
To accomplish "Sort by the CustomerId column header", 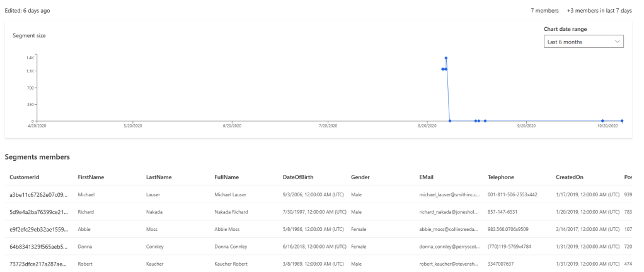I will tap(24, 177).
